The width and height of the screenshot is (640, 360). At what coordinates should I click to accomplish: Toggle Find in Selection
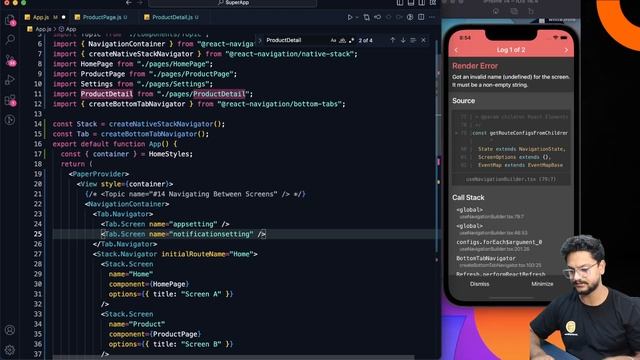413,40
